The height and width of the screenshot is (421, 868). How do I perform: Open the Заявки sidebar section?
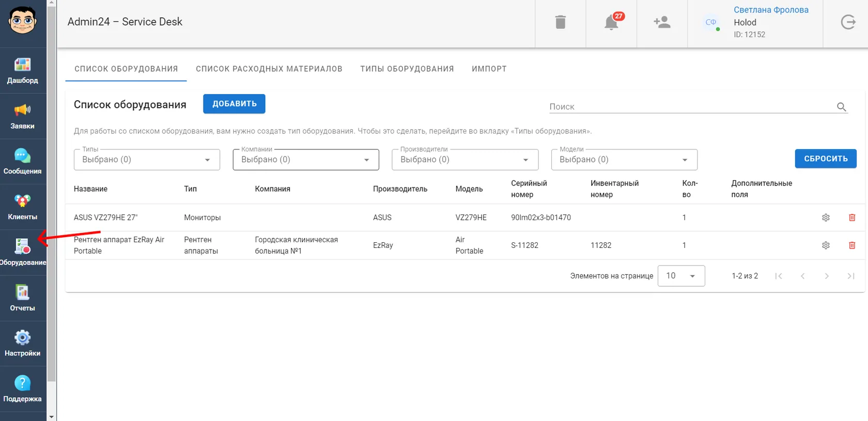[23, 116]
